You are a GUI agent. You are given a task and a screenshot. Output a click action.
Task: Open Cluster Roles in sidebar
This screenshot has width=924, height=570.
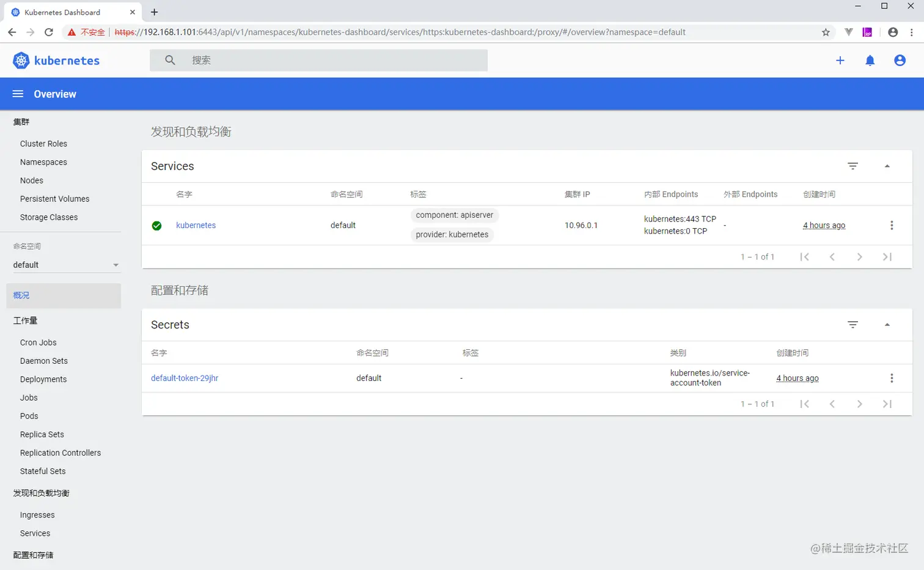(x=43, y=144)
